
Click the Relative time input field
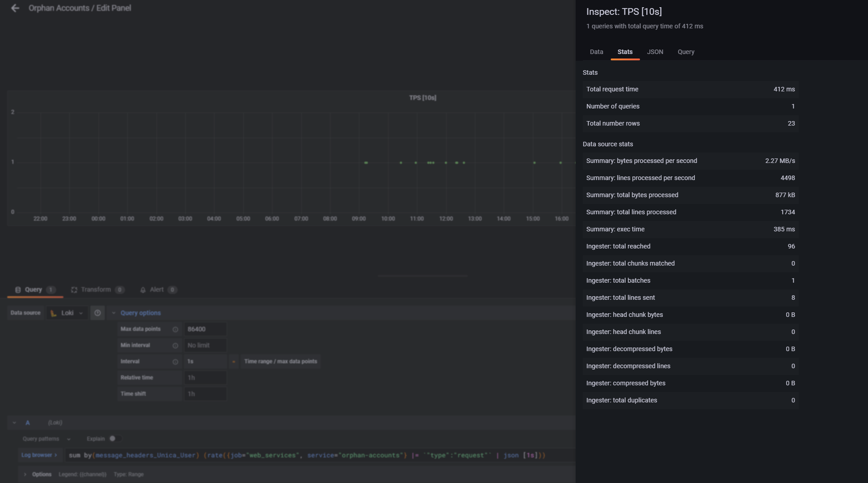click(x=205, y=378)
